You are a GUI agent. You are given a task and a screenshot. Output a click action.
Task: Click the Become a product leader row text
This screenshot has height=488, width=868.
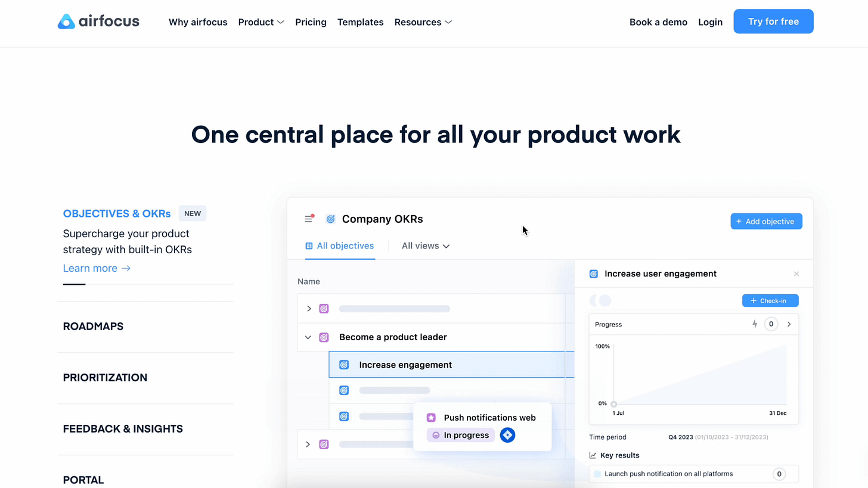coord(393,337)
